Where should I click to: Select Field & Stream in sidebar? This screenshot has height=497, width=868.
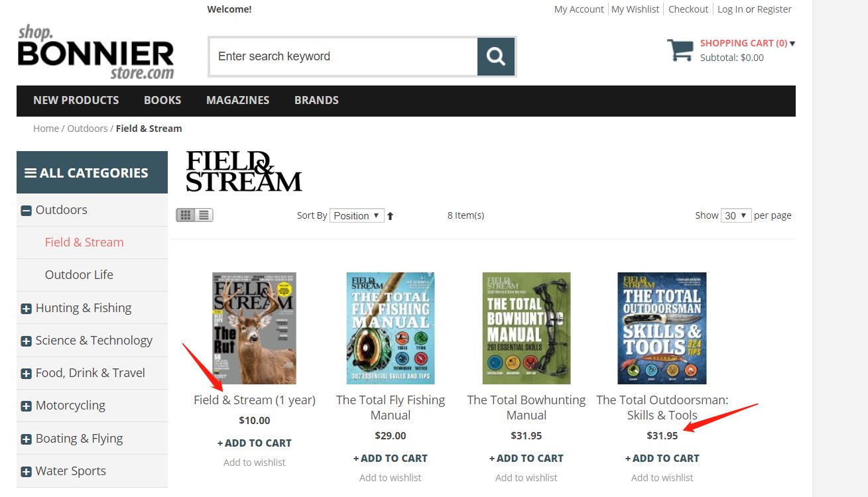coord(84,243)
